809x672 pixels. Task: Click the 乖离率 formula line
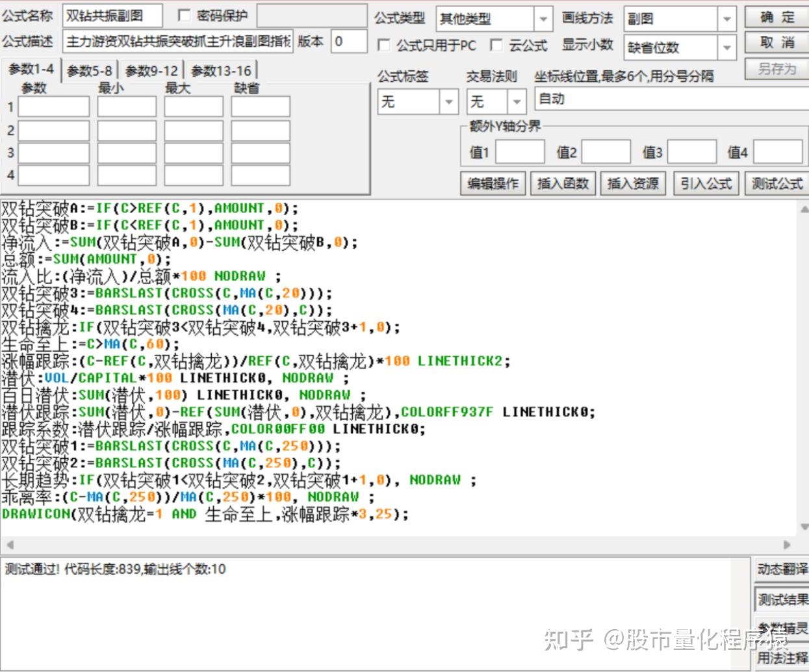[x=188, y=497]
